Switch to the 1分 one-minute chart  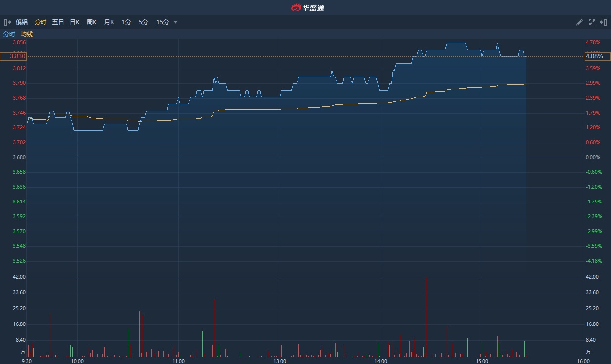tap(127, 22)
